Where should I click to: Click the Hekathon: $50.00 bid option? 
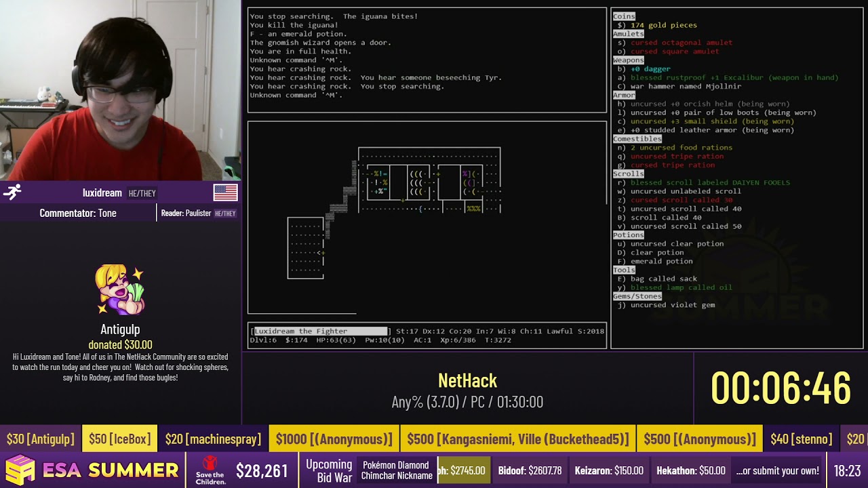[x=691, y=470]
